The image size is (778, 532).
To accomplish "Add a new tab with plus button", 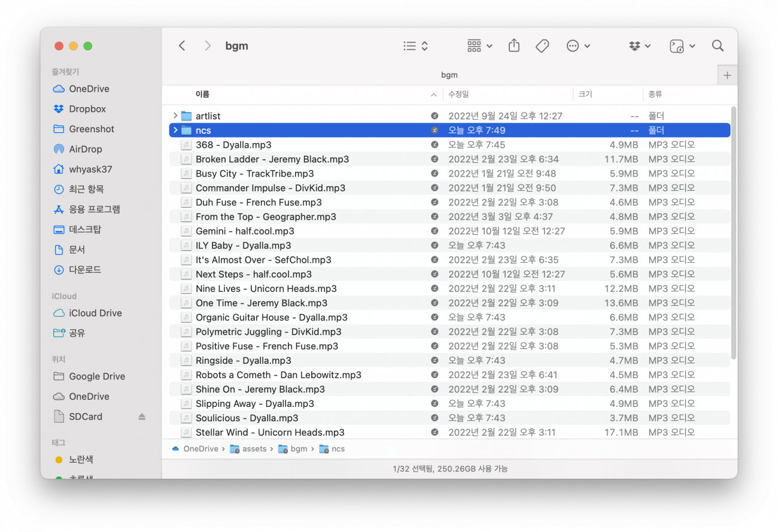I will click(x=727, y=75).
